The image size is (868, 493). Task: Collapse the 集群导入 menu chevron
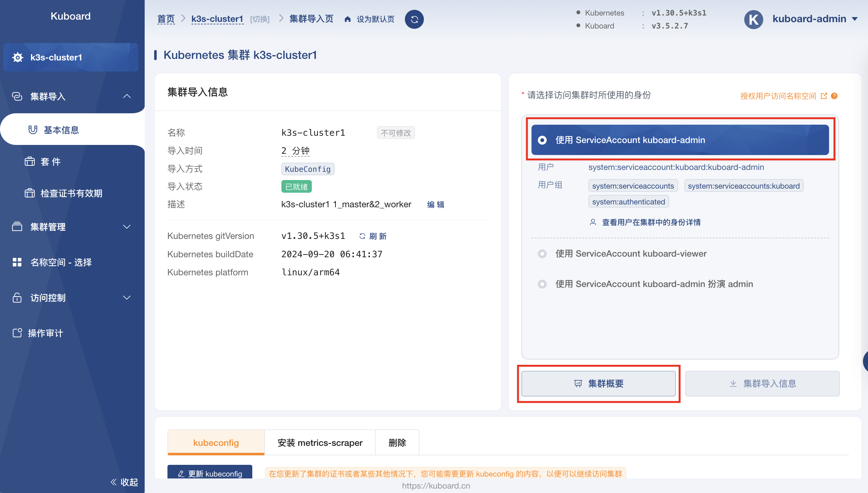tap(127, 97)
